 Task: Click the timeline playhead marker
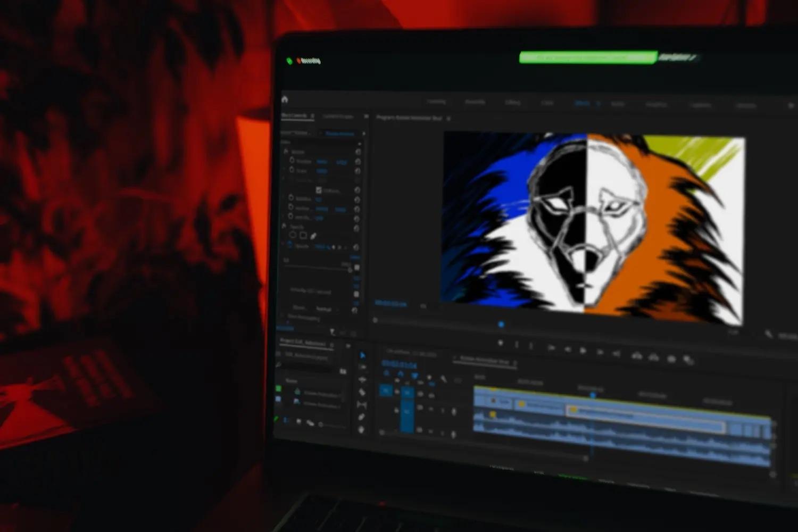tap(593, 395)
